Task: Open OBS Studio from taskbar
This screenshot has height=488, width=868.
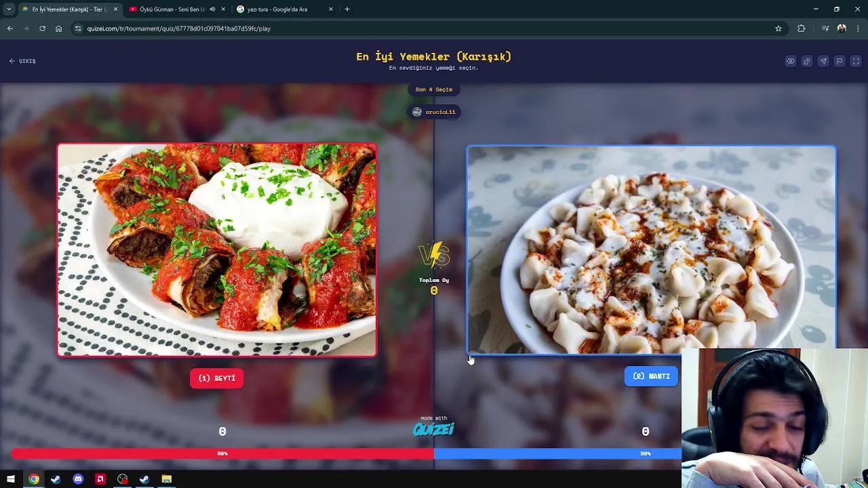Action: 122,479
